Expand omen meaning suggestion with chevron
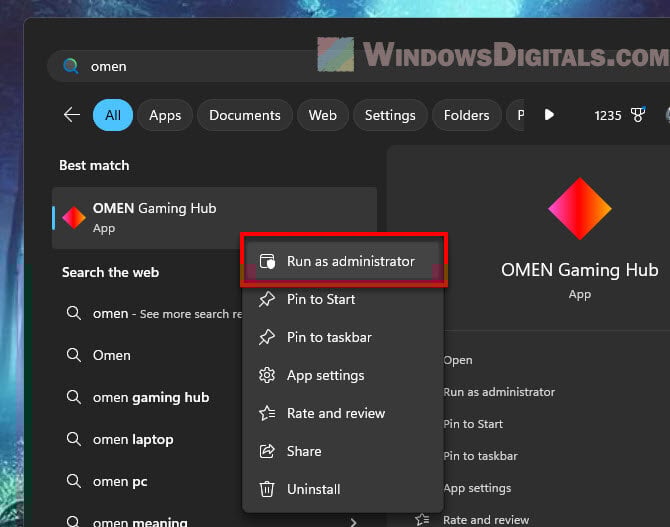Viewport: 670px width, 527px height. (x=353, y=522)
